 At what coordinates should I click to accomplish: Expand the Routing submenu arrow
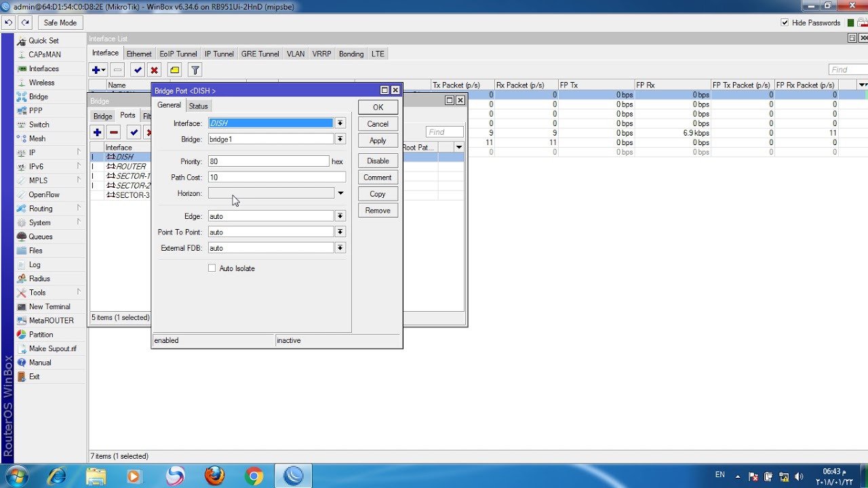pyautogui.click(x=79, y=209)
